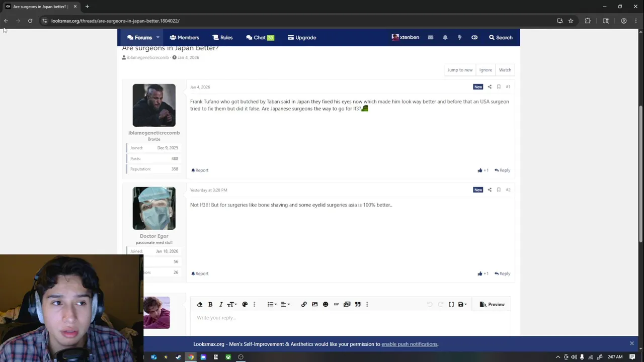The image size is (644, 362).
Task: Open the Chat nav item
Action: [x=260, y=38]
